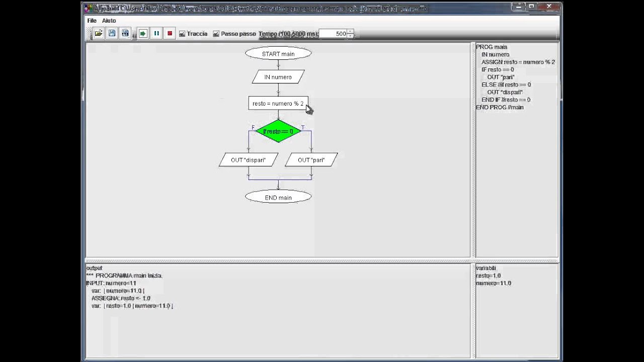Select the END main oval
The image size is (644, 362).
pyautogui.click(x=278, y=198)
